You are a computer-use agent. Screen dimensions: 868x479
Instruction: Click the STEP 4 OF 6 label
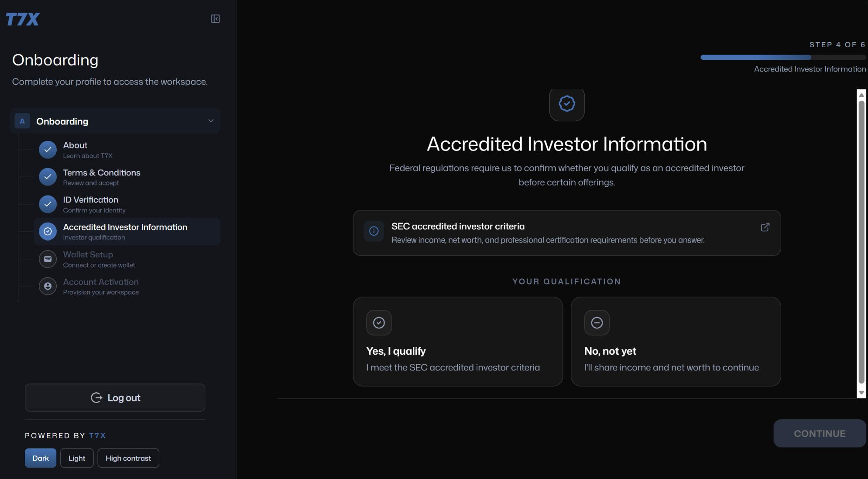[837, 44]
